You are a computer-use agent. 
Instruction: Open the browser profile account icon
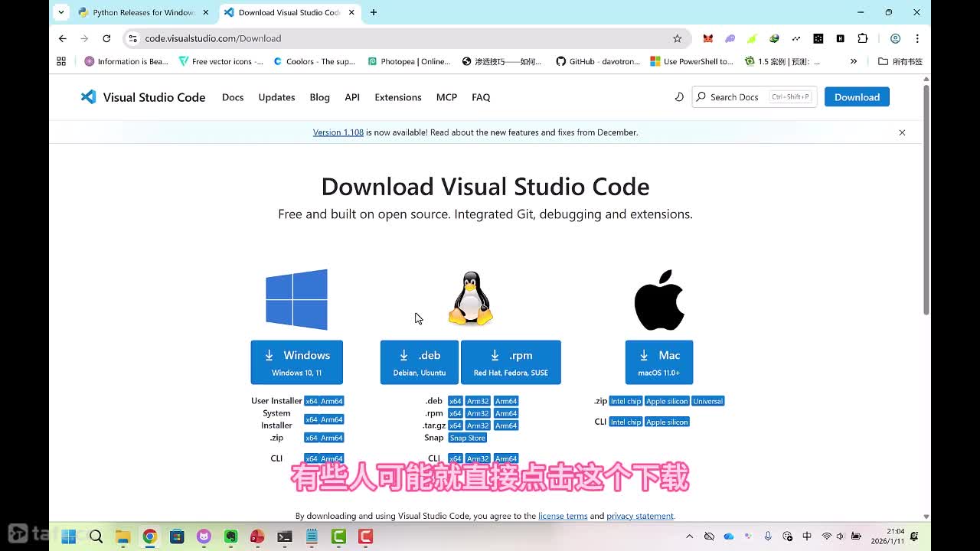point(896,37)
